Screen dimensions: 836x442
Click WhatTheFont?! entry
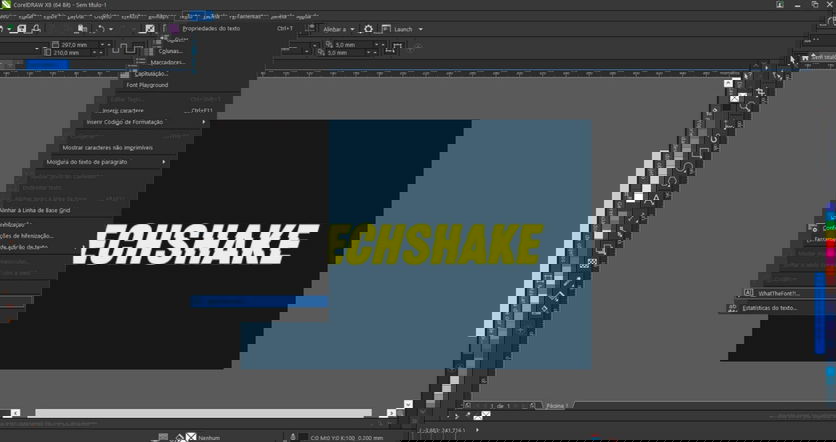(x=779, y=293)
